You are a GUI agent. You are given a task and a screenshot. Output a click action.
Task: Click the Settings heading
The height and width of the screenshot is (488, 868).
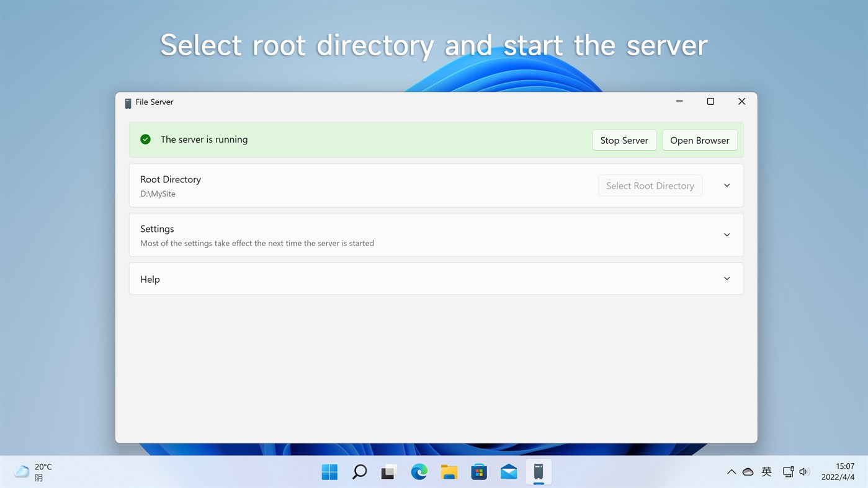coord(157,229)
